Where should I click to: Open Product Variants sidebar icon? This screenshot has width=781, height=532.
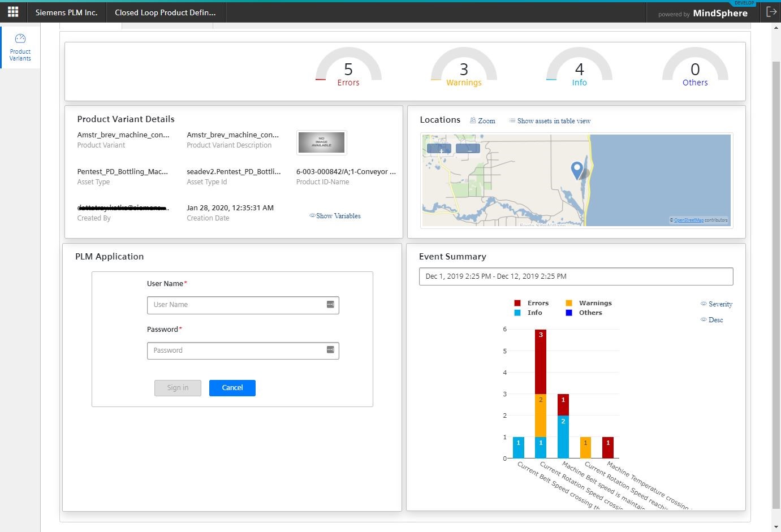pos(20,47)
